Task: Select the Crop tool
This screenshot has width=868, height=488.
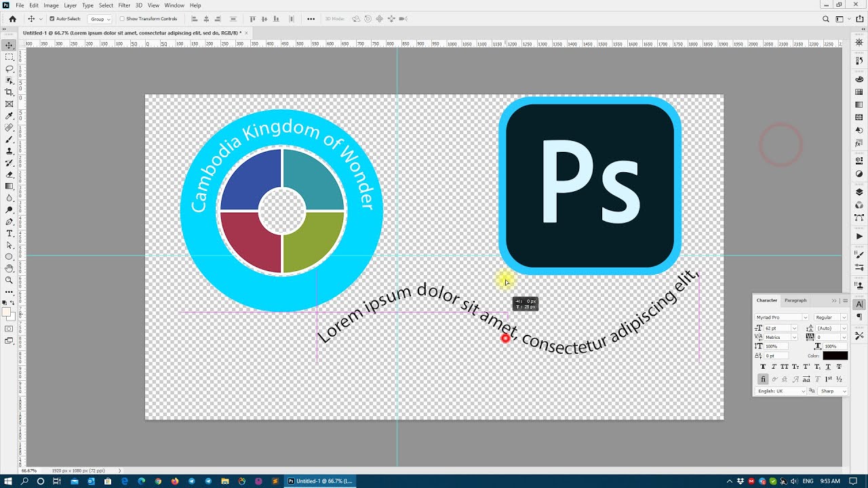Action: 9,92
